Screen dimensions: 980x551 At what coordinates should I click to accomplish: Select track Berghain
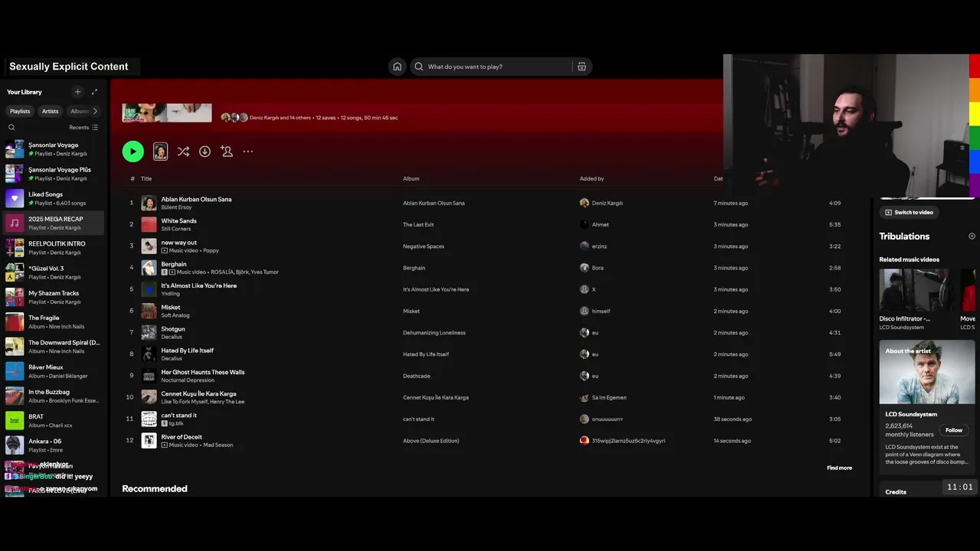(173, 264)
